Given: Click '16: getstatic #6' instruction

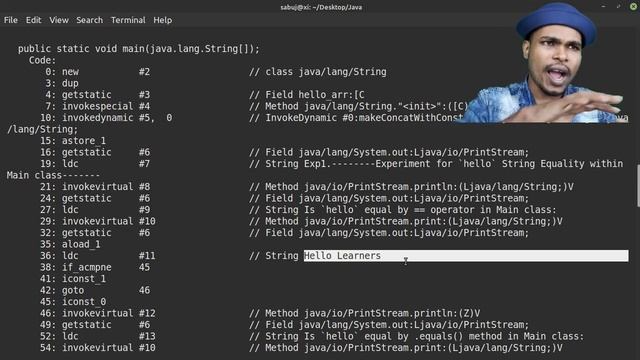Looking at the screenshot, I should (95, 152).
